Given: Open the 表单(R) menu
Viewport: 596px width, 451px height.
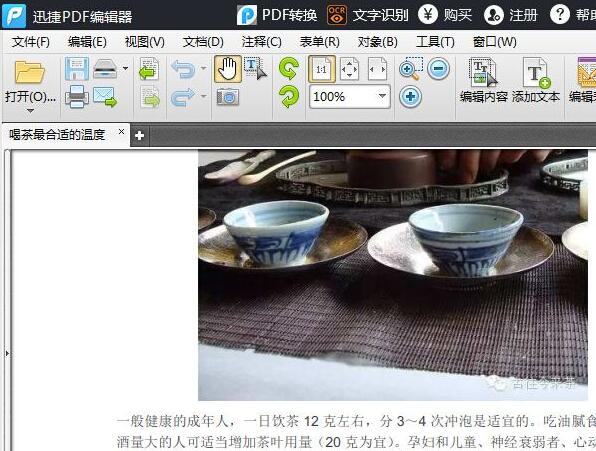Looking at the screenshot, I should 320,42.
